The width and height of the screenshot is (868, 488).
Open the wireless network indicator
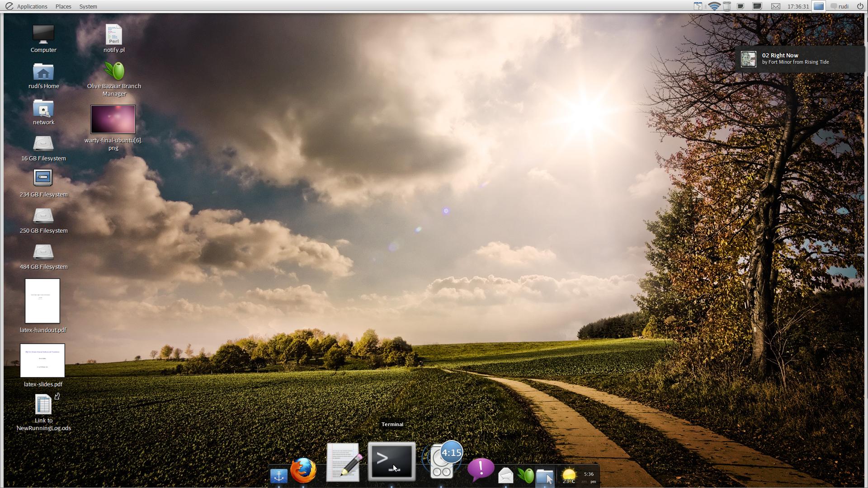pos(714,6)
